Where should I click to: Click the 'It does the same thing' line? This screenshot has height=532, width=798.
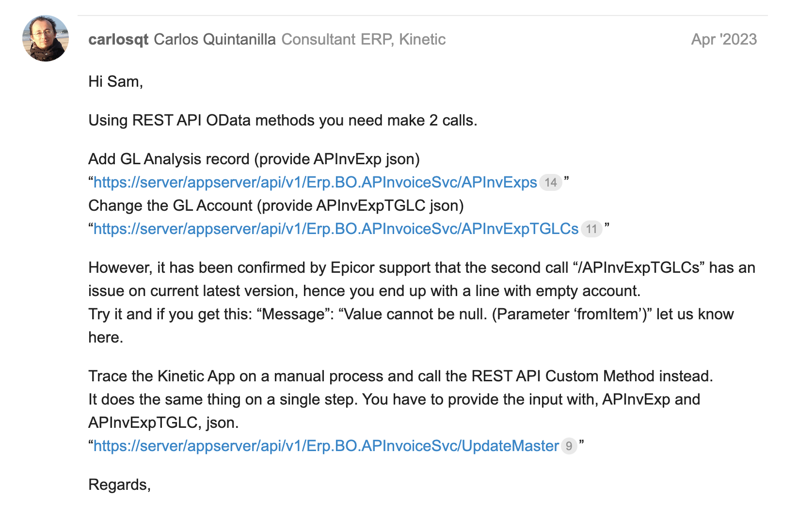pos(394,399)
